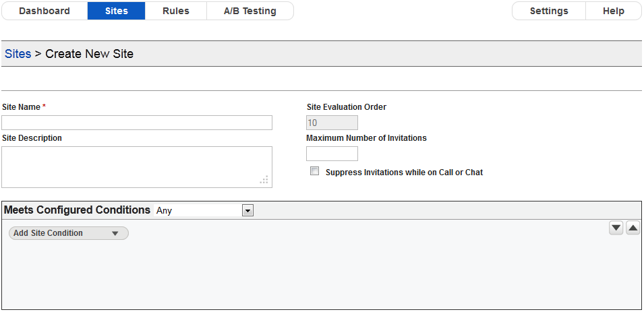Follow the Sites breadcrumb link
644x312 pixels.
point(18,54)
